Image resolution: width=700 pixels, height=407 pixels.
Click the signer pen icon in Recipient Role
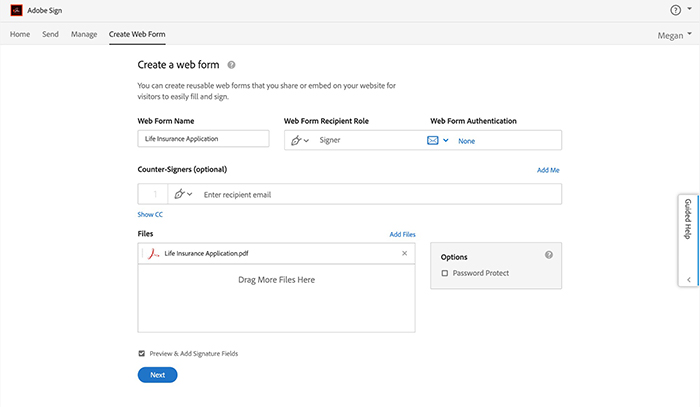coord(296,141)
